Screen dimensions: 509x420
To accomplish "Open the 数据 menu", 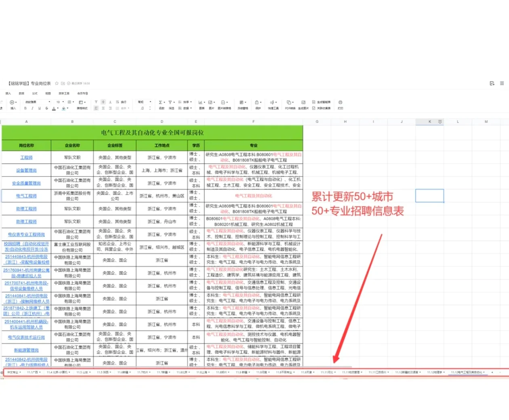I will coord(21,93).
